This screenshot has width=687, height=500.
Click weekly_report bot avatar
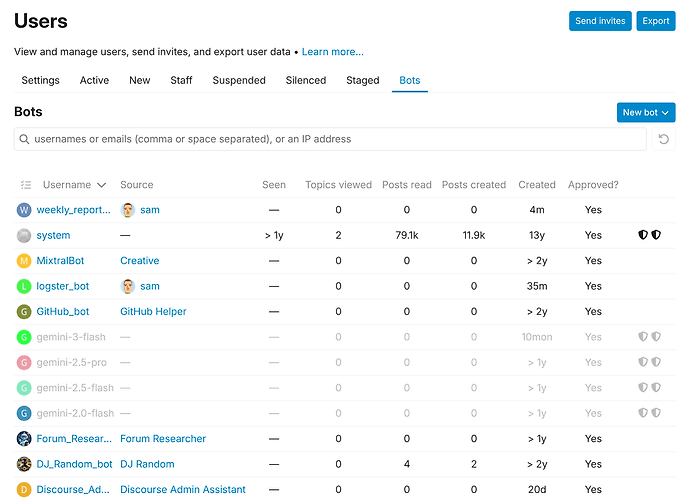[24, 210]
